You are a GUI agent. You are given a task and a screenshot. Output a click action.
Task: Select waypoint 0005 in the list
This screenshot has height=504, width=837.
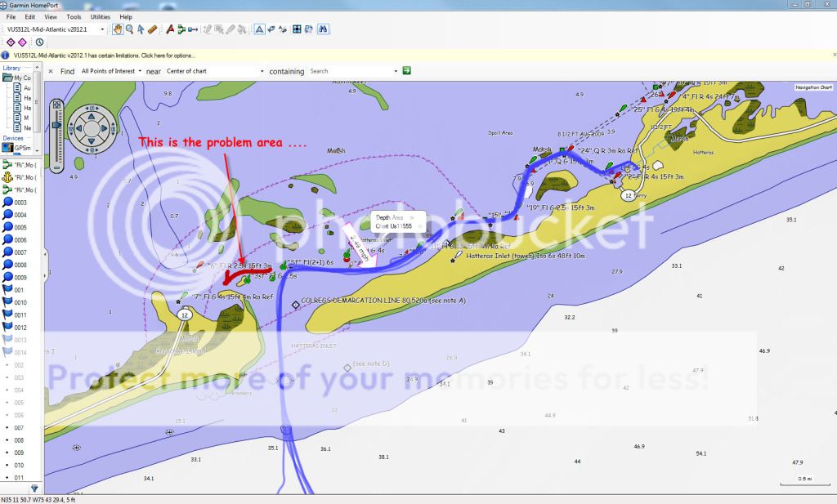tap(20, 227)
